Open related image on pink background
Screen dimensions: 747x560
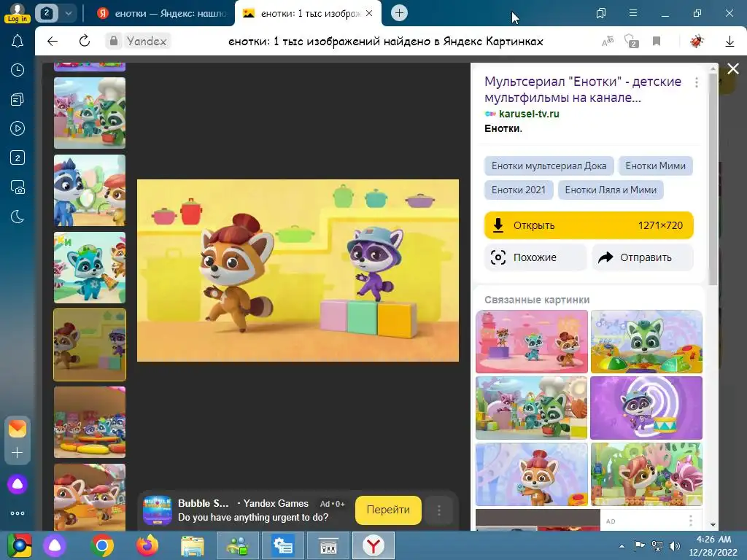[x=532, y=341]
